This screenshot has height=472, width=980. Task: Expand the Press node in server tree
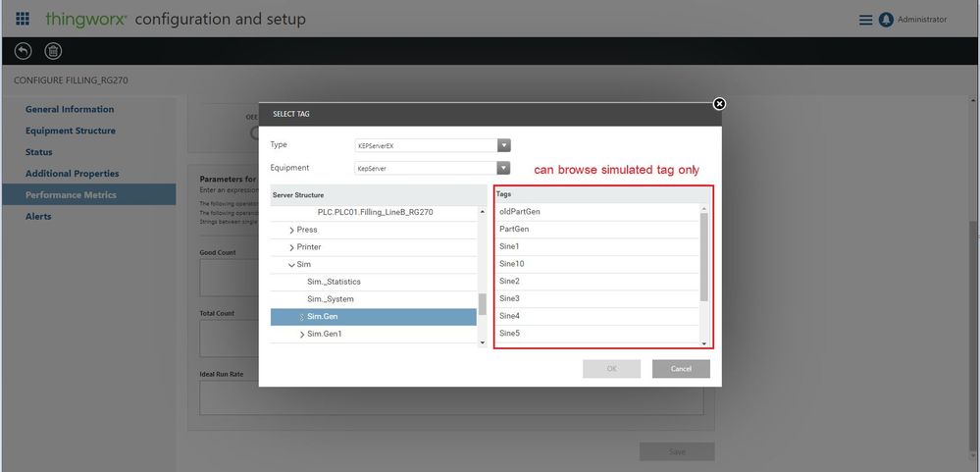[292, 230]
